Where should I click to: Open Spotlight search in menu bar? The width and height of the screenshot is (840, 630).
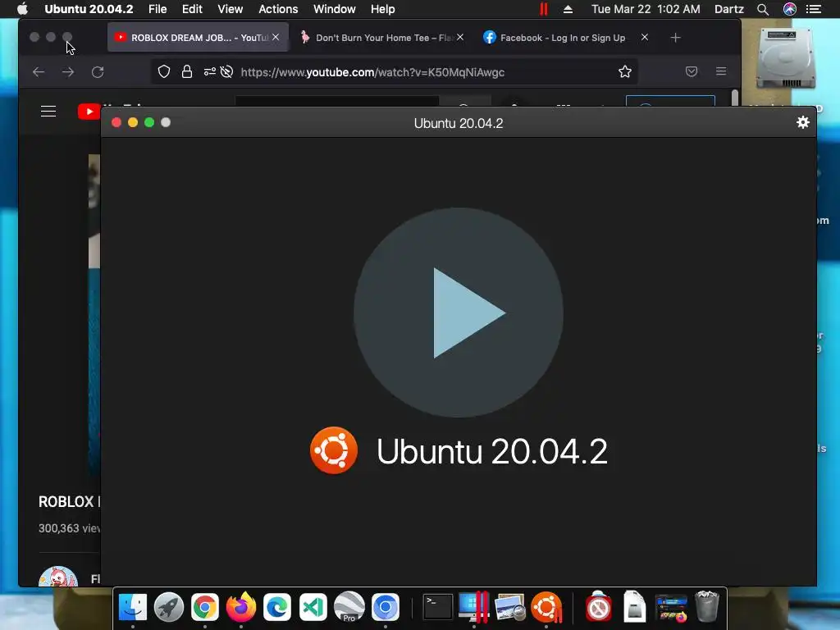point(763,9)
